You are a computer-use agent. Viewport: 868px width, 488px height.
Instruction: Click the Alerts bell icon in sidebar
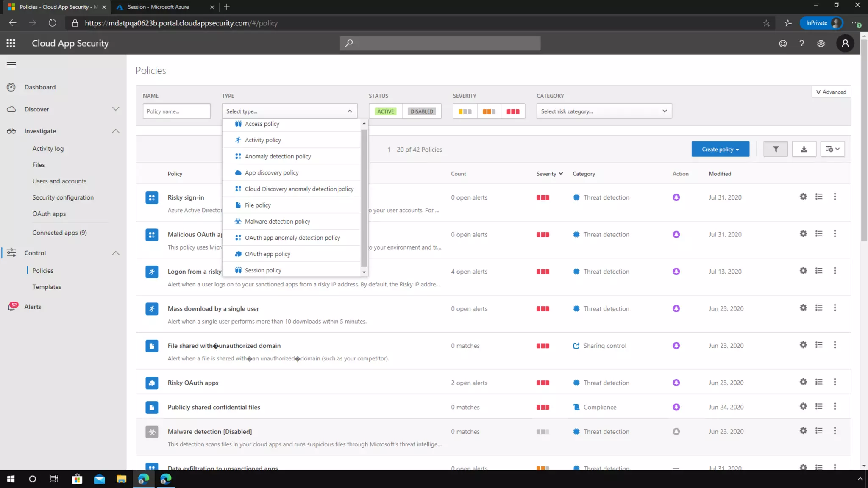[11, 307]
